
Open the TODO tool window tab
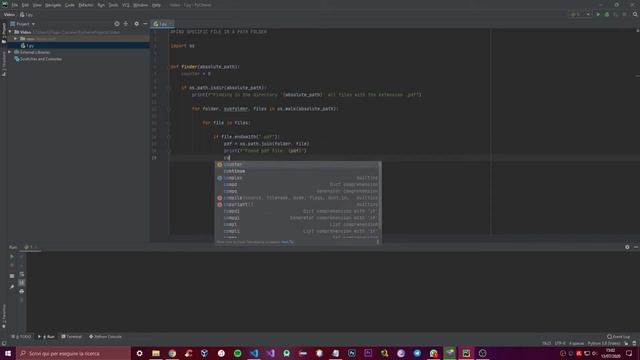point(21,337)
